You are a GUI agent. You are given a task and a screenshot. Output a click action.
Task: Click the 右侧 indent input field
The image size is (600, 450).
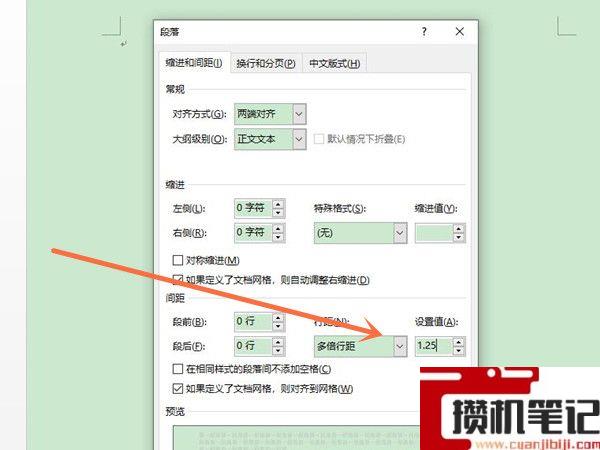coord(253,232)
